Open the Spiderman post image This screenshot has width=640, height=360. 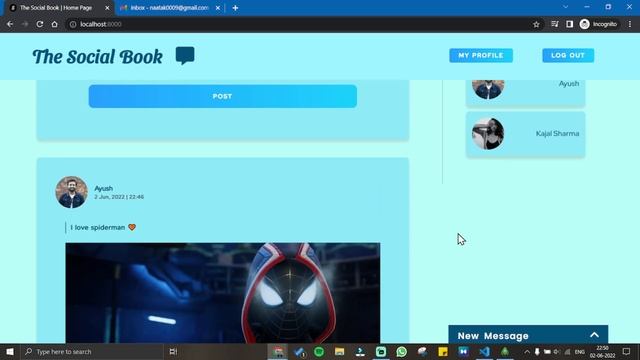pyautogui.click(x=222, y=293)
